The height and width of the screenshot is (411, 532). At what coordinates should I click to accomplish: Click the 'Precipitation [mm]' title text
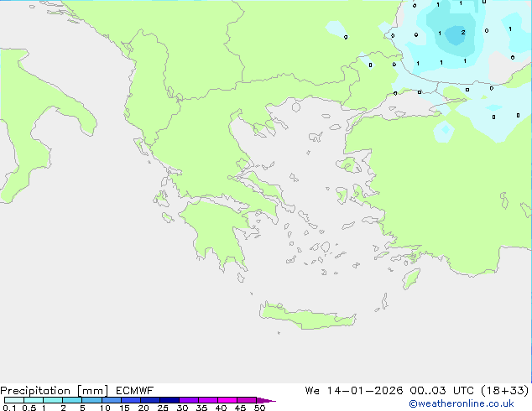click(x=54, y=391)
